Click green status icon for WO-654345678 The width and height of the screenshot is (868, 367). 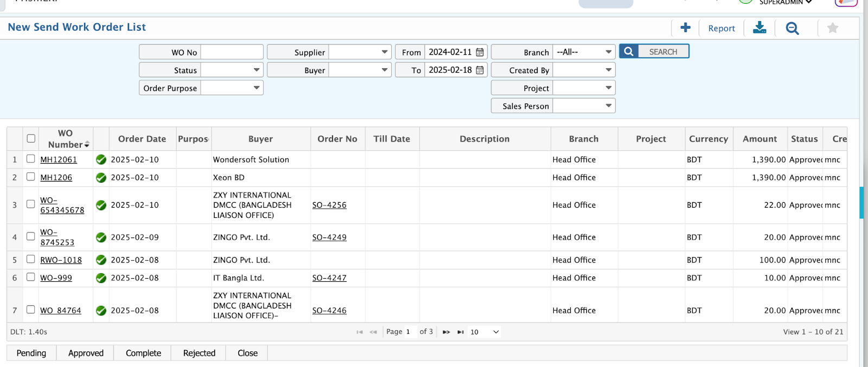point(101,205)
